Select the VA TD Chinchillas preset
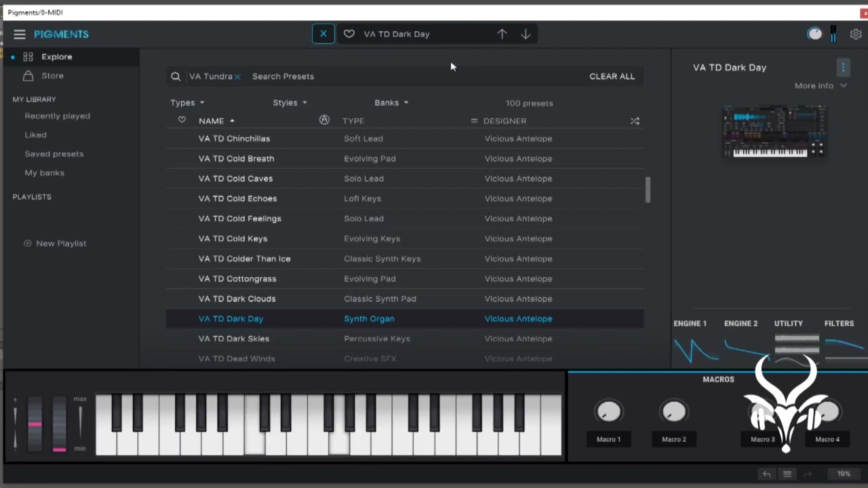 [x=405, y=138]
